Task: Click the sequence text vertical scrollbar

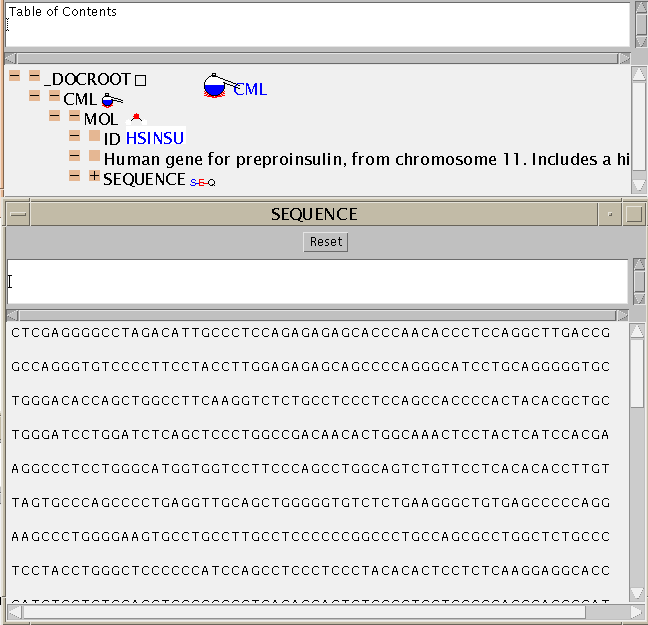Action: [x=637, y=460]
